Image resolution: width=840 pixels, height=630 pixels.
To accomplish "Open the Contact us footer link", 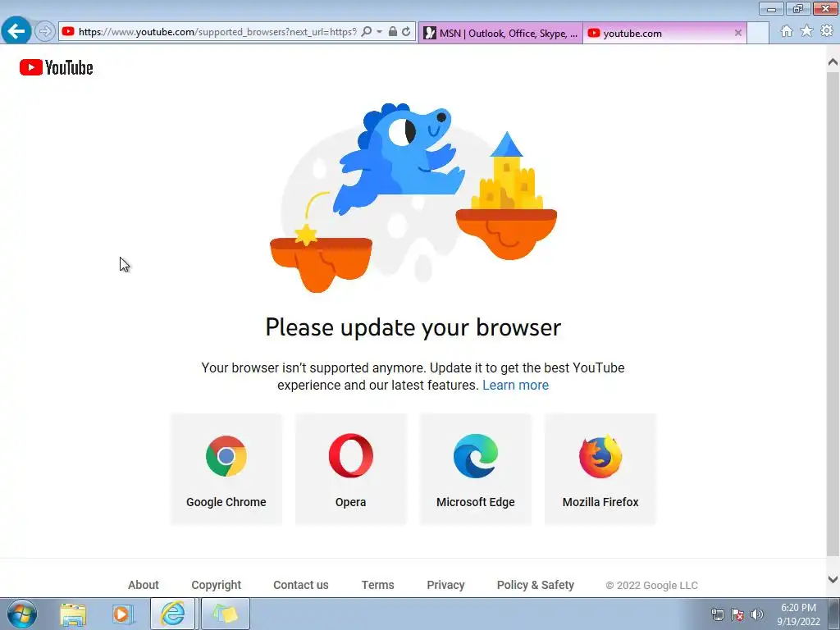I will pyautogui.click(x=301, y=585).
